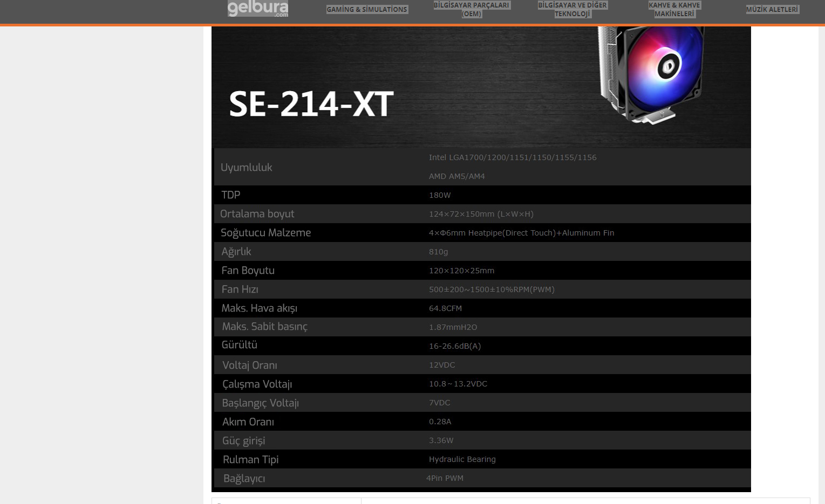
Task: Click the Hydraulic Bearing value
Action: [462, 459]
